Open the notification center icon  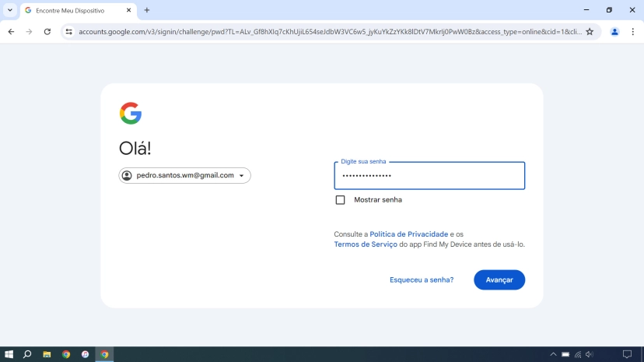[x=627, y=354]
